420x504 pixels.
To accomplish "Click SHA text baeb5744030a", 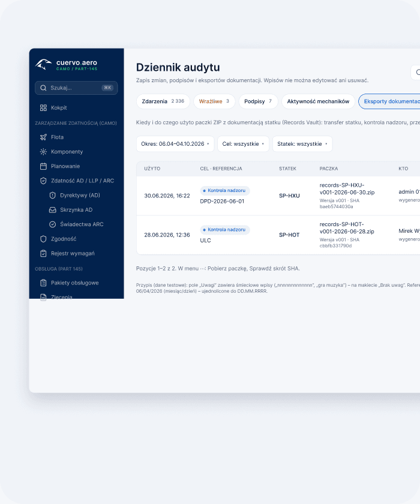I will (336, 206).
